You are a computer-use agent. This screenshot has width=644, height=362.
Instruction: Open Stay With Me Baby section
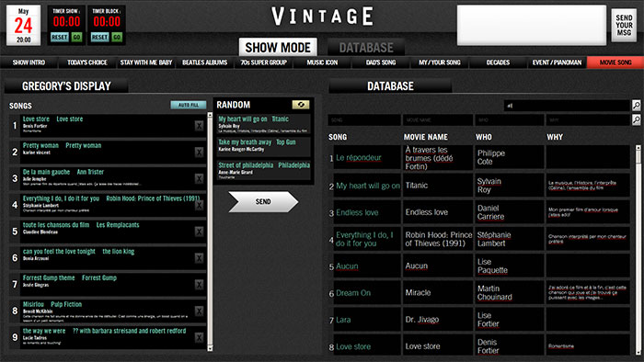point(145,62)
